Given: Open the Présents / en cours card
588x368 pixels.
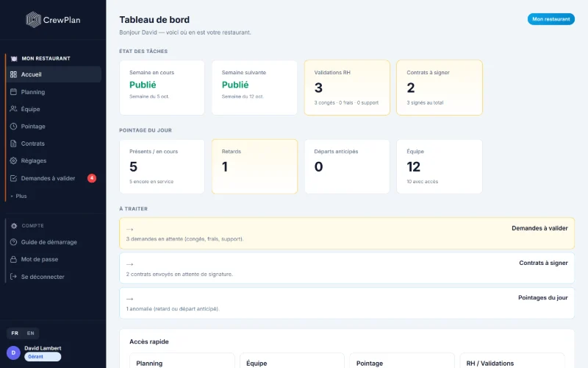Looking at the screenshot, I should point(162,166).
